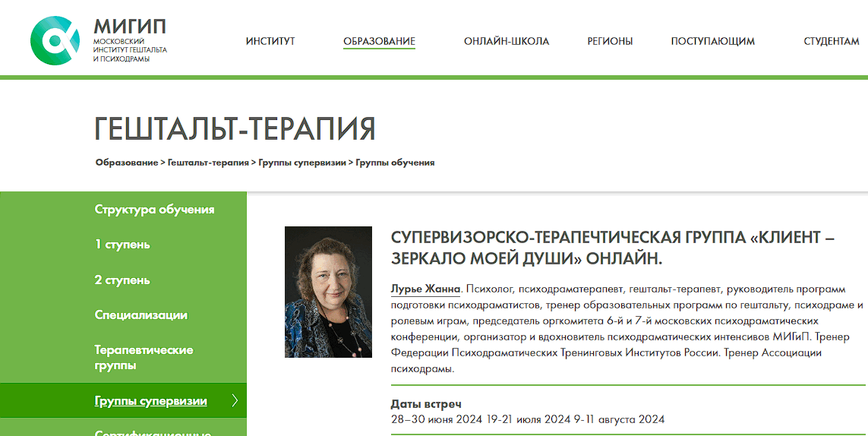Open Терапевтические группы sidebar item
The width and height of the screenshot is (868, 436).
144,358
